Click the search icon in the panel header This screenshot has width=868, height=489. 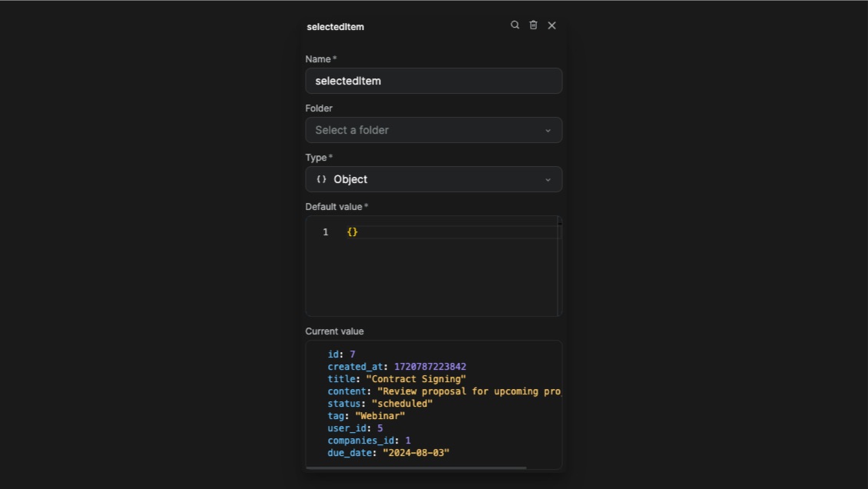pos(515,25)
